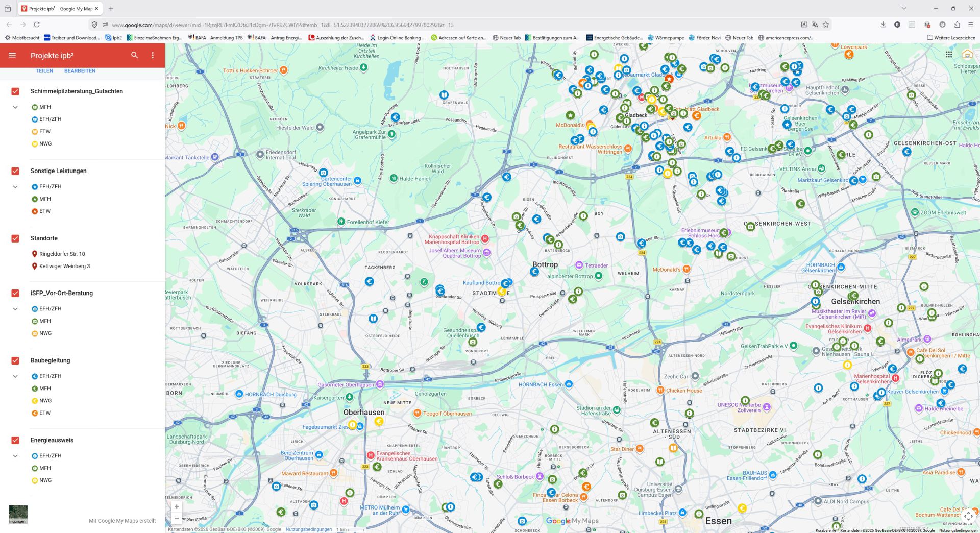
Task: Hide the iSFP_Vor-Ort-Beratung layer via checkbox
Action: click(15, 293)
